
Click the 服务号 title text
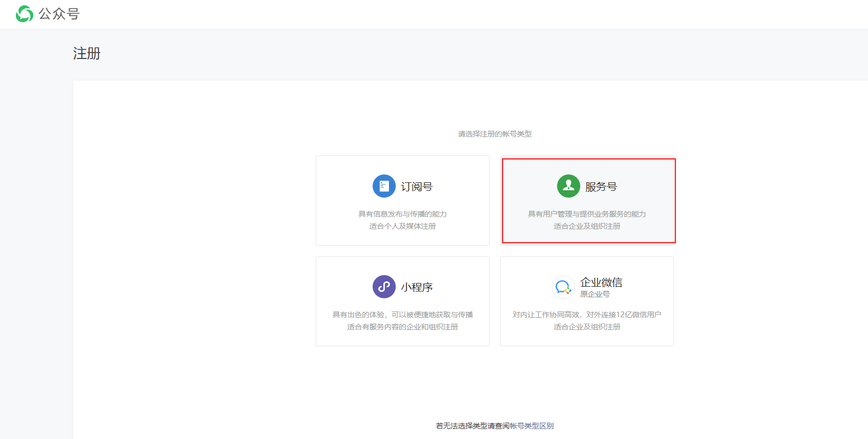[601, 187]
